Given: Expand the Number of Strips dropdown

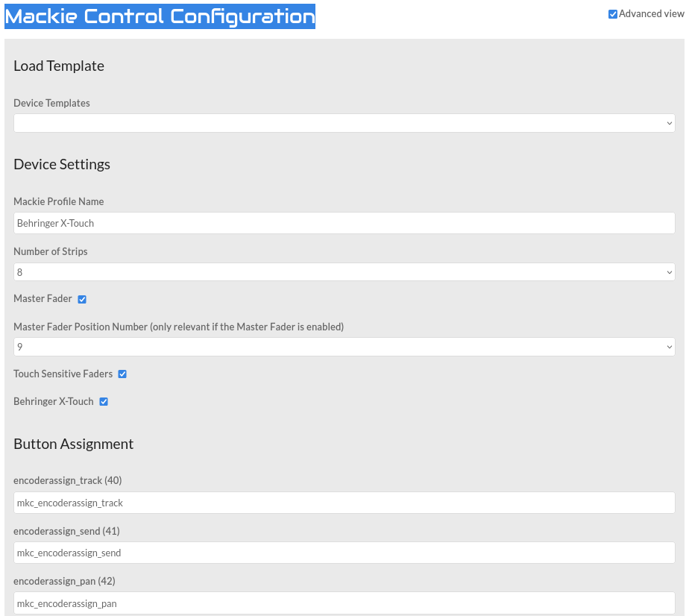Looking at the screenshot, I should 344,272.
